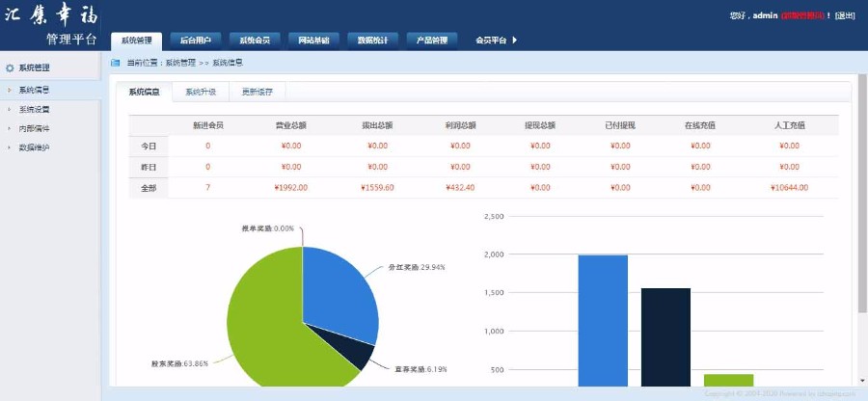Click the arrow icon after 会员平台

[x=515, y=40]
